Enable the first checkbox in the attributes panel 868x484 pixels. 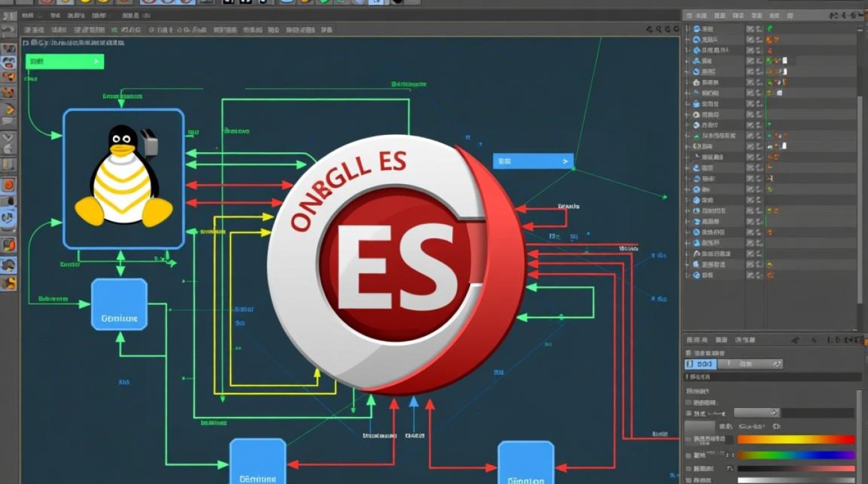688,401
